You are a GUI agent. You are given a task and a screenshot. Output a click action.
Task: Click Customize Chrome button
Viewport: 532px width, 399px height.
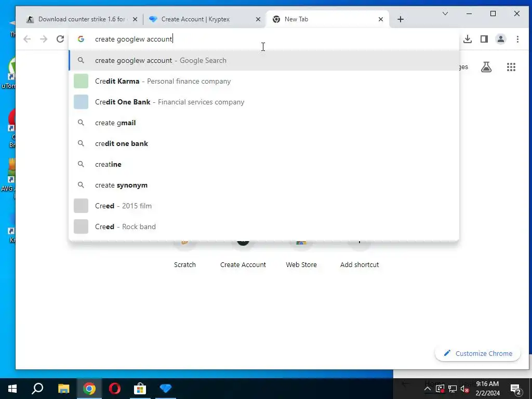478,353
